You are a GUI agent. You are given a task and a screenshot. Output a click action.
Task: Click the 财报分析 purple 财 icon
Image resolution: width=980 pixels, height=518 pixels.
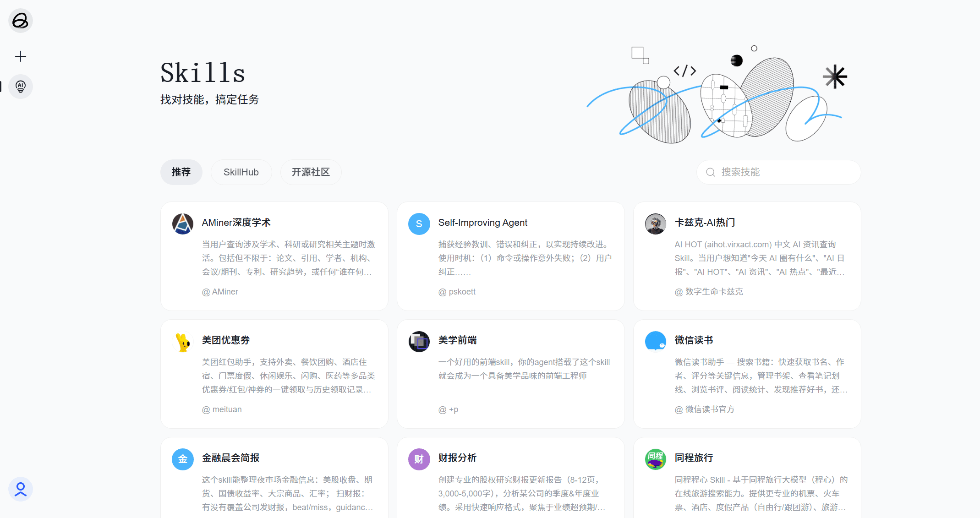point(419,459)
